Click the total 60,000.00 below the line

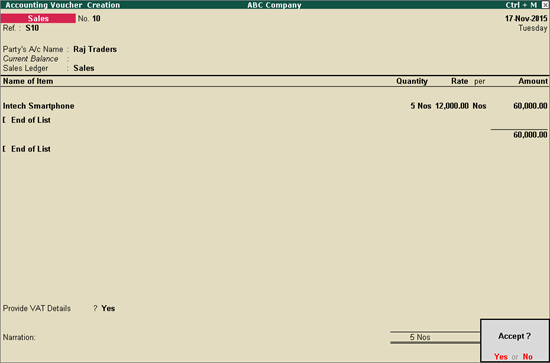coord(530,135)
